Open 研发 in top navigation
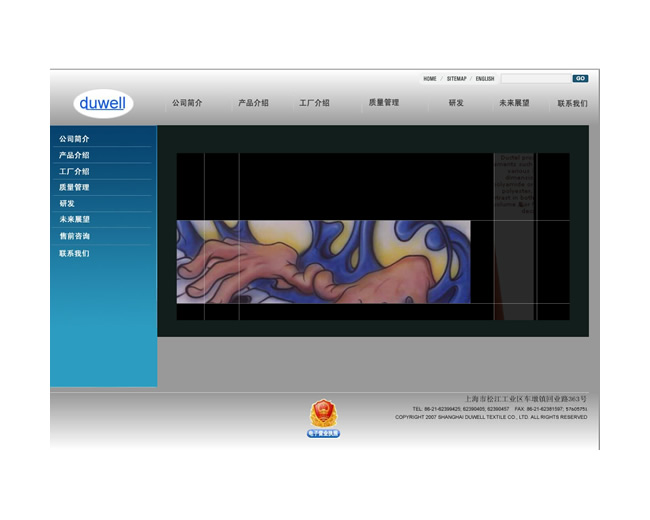This screenshot has height=520, width=650. (x=456, y=103)
